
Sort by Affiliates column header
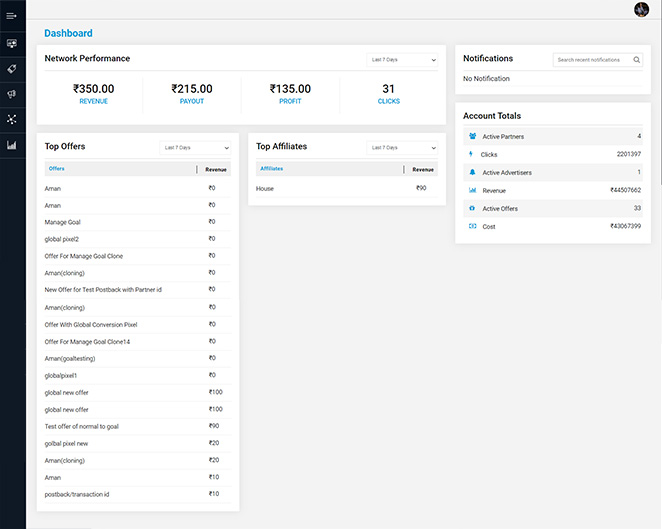271,168
